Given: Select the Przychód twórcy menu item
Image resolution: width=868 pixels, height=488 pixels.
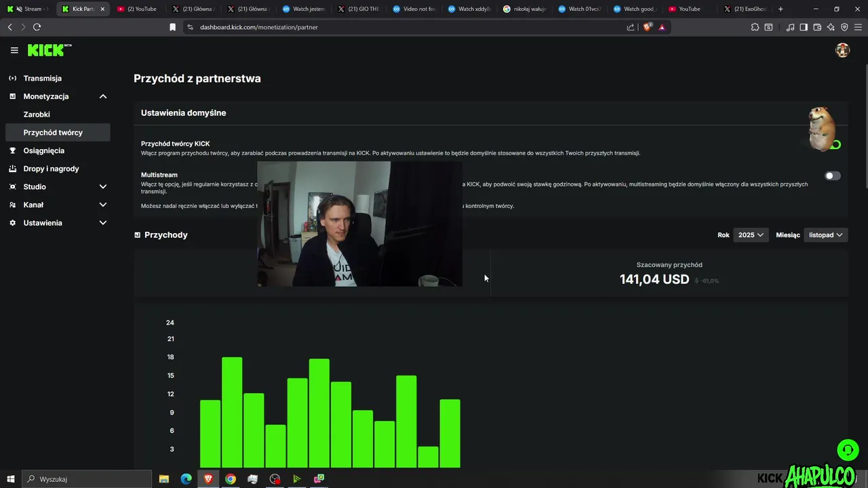Looking at the screenshot, I should (x=57, y=132).
